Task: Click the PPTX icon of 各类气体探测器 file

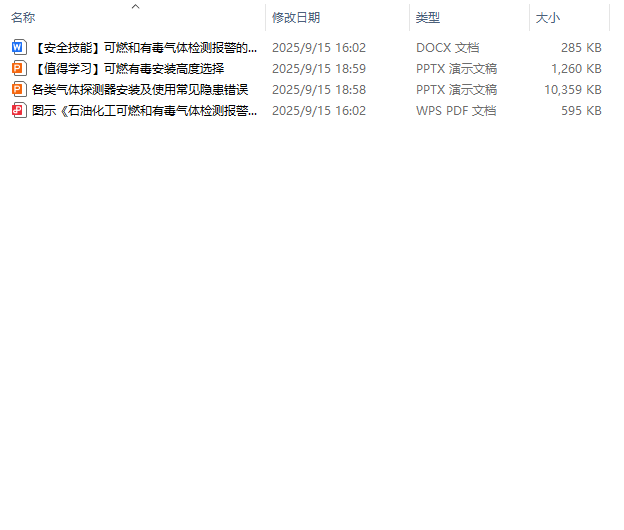Action: point(19,89)
